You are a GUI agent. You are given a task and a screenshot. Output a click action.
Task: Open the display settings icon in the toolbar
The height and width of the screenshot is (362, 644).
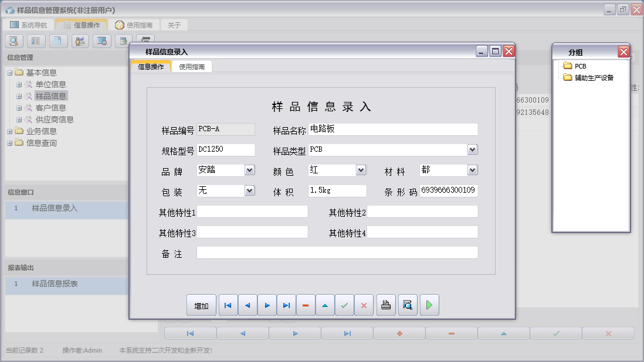(101, 41)
